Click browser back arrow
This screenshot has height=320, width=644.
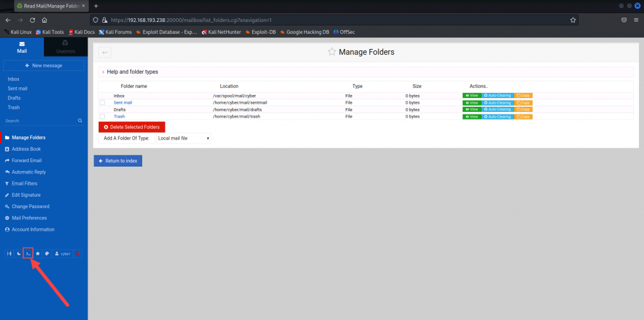coord(8,19)
